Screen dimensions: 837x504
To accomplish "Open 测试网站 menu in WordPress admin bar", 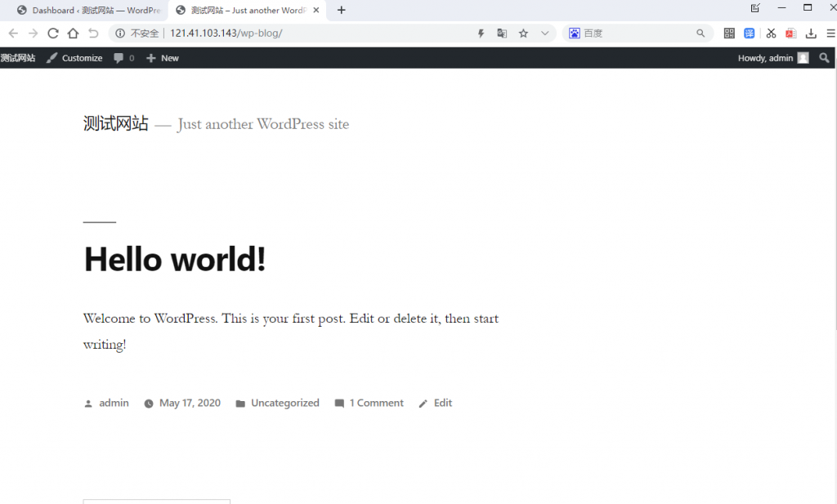I will tap(18, 58).
